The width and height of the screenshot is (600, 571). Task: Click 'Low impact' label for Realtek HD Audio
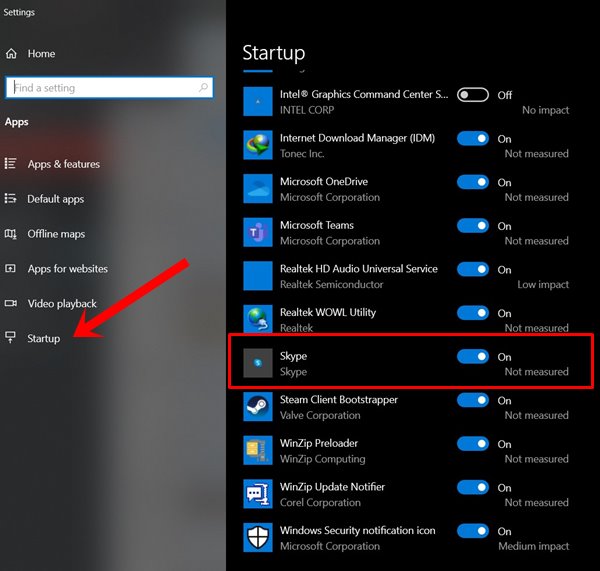pos(543,284)
